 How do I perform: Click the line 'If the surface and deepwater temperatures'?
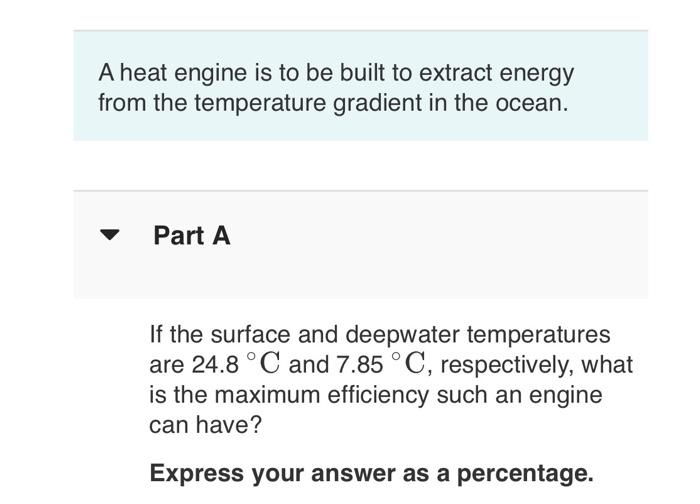click(380, 334)
